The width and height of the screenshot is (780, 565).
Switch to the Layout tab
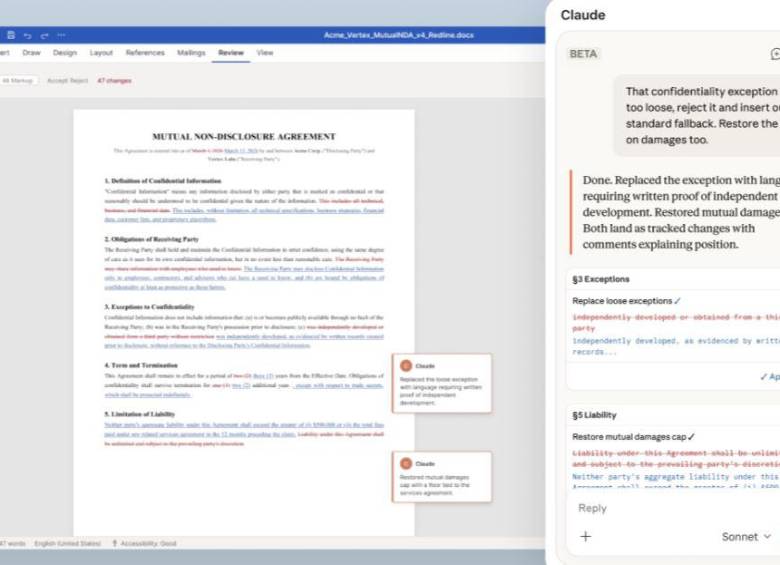(101, 53)
